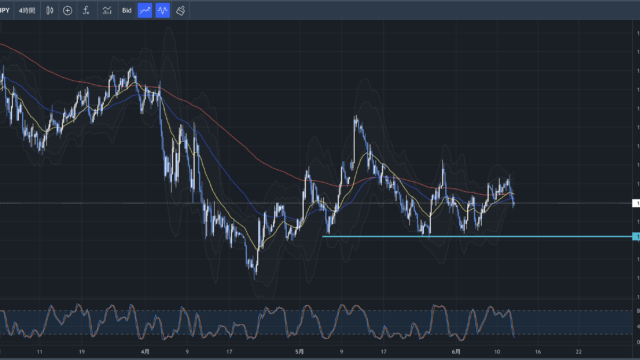Change the candlestick chart type
Viewport: 640px width, 360px height.
tap(49, 11)
